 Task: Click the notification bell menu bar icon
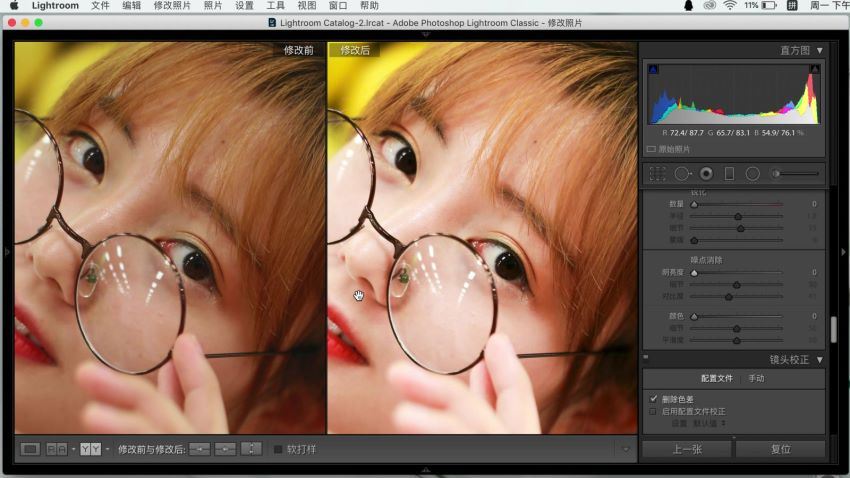tap(688, 5)
